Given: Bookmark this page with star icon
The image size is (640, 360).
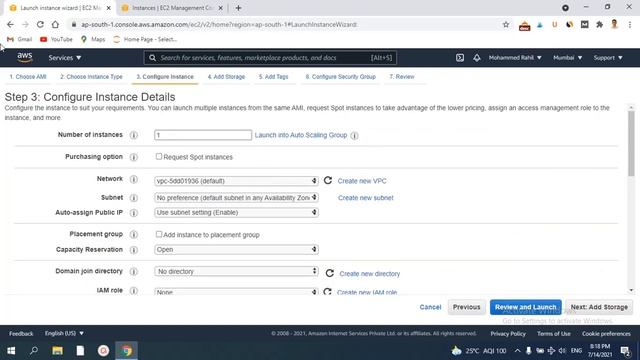Looking at the screenshot, I should point(506,24).
